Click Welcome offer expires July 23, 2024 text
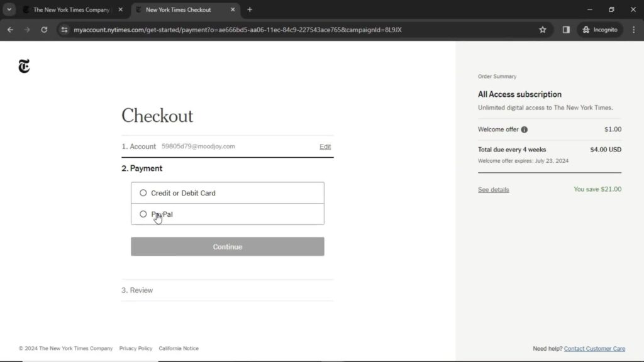The width and height of the screenshot is (644, 362). point(523,161)
